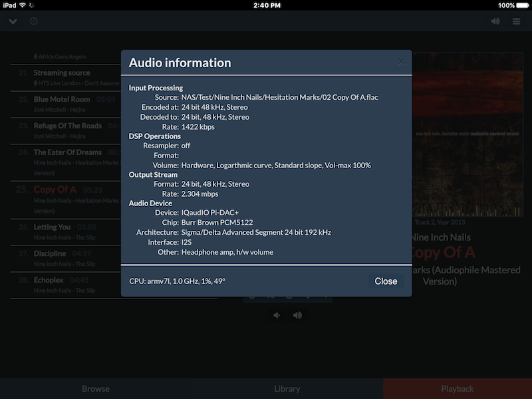
Task: Tap the 2:40 PM clock in status bar
Action: point(267,5)
